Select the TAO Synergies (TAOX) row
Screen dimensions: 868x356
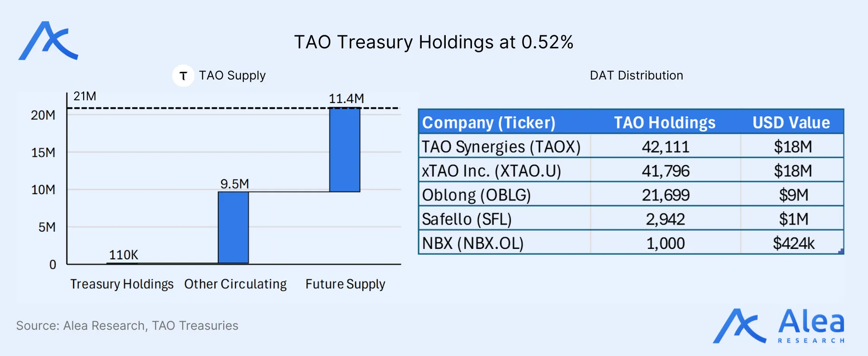[x=501, y=147]
